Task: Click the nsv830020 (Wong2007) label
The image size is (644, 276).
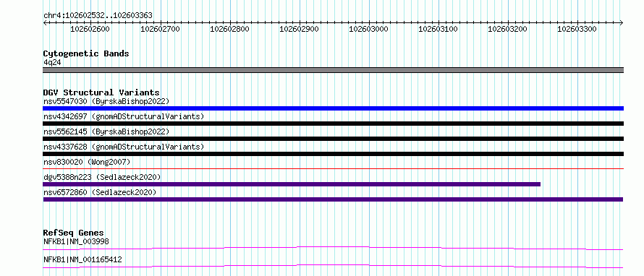Action: (87, 162)
